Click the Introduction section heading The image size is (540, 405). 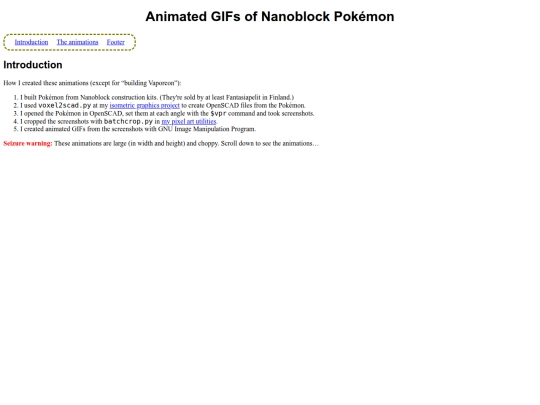[x=33, y=65]
